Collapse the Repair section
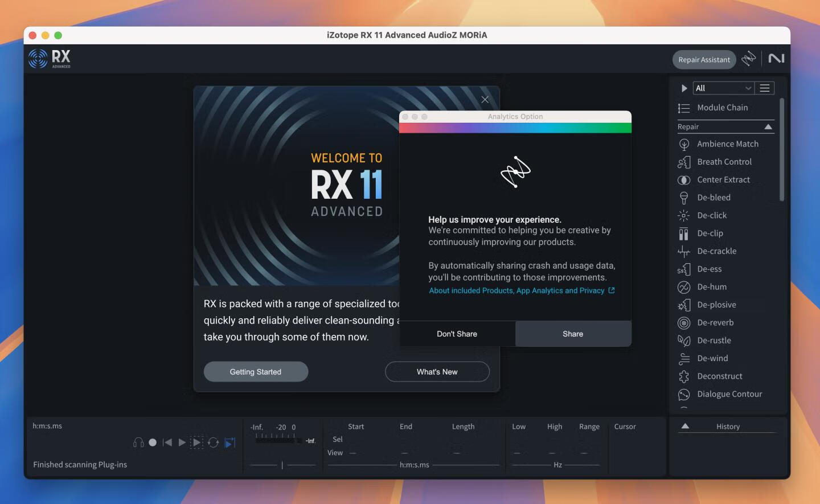Screen dimensions: 820x504 (x=768, y=127)
